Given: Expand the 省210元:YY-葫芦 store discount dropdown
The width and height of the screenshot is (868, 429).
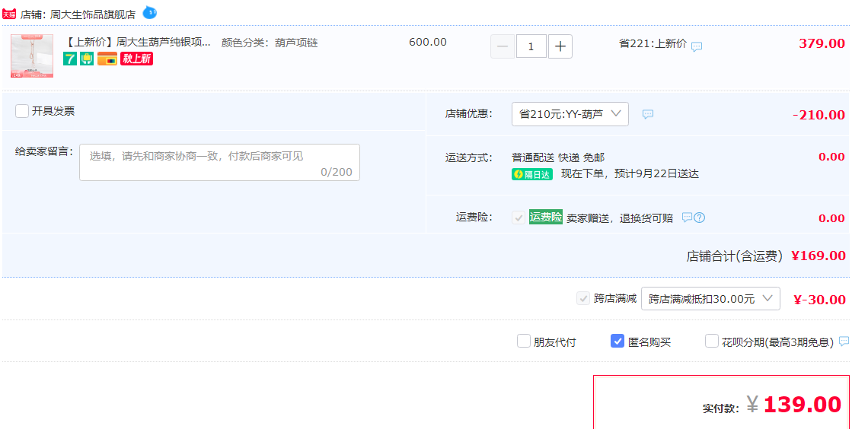Looking at the screenshot, I should point(570,114).
